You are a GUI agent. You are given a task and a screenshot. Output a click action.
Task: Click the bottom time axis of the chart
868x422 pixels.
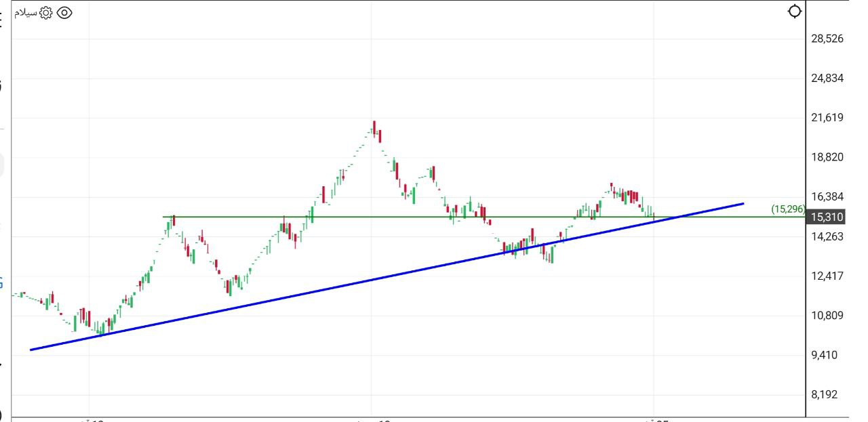pyautogui.click(x=407, y=418)
